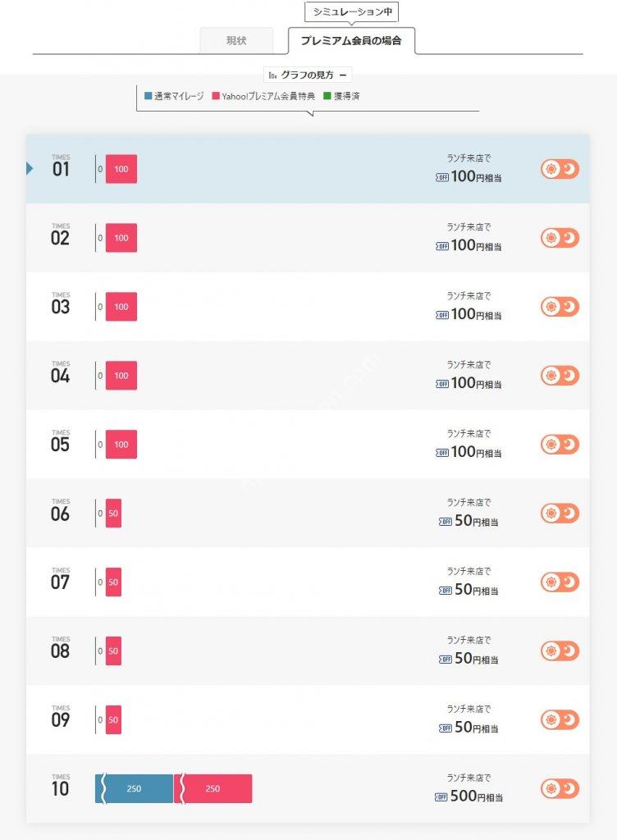Switch to the 現状 tab
The image size is (617, 840).
click(x=236, y=41)
